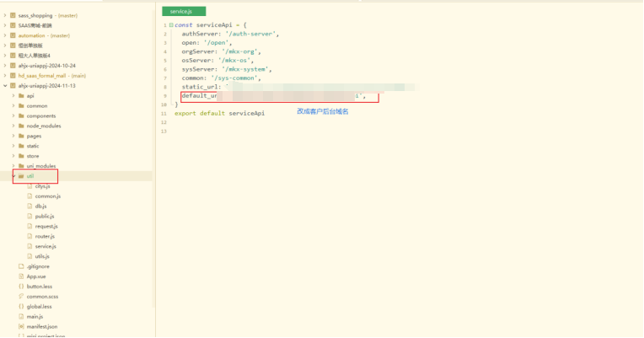Click the static folder icon
Screen dimensions: 644x338
(21, 146)
